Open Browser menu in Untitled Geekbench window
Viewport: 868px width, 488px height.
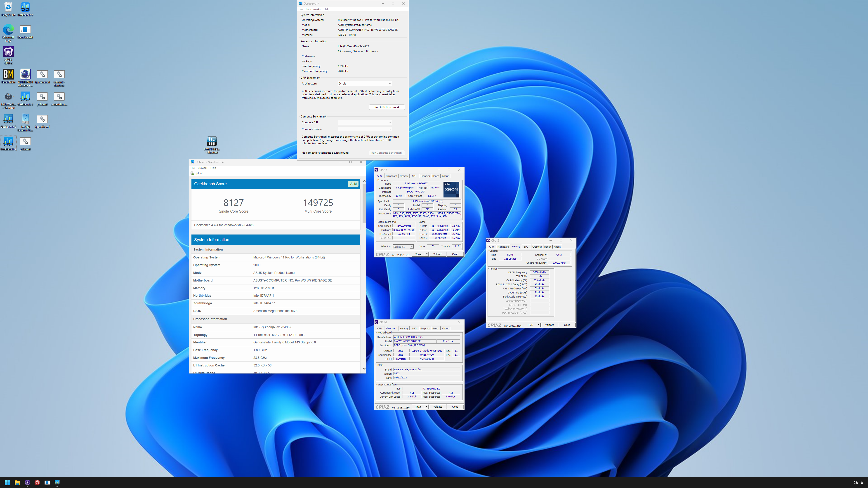202,168
